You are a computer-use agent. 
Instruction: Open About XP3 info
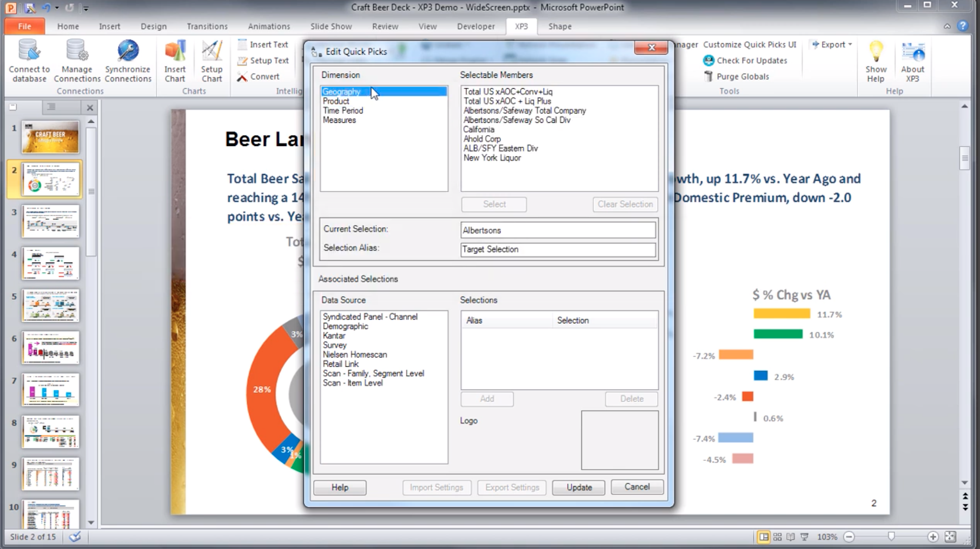click(912, 61)
